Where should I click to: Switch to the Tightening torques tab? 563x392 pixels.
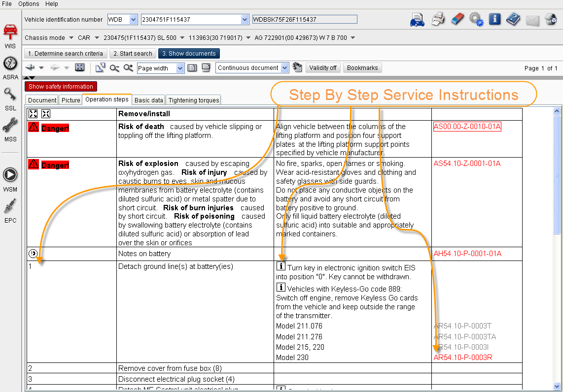[194, 100]
